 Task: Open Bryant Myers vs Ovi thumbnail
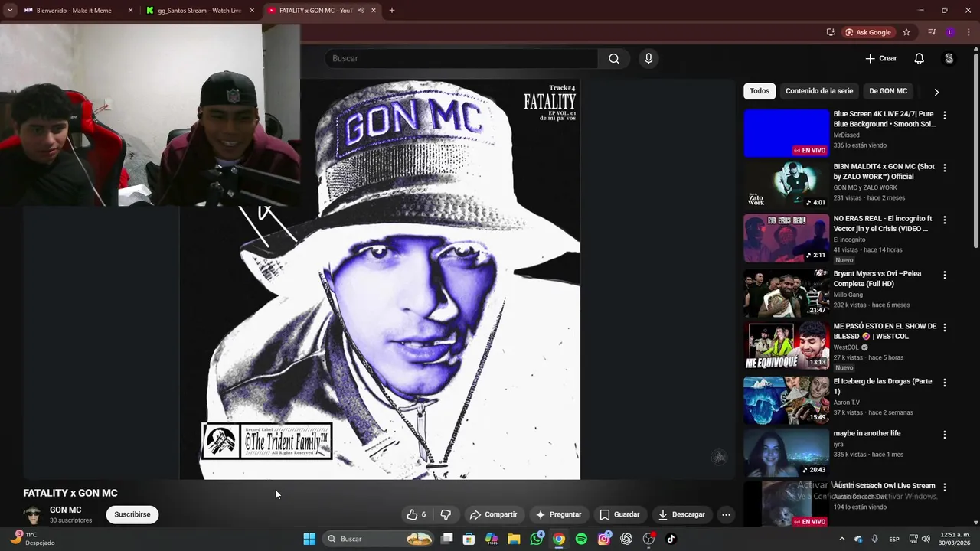[x=786, y=292]
